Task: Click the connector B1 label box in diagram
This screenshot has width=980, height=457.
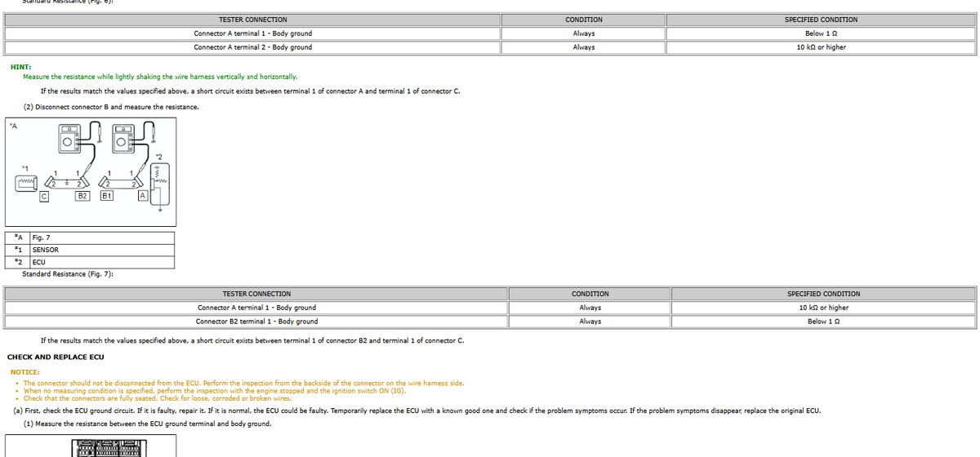Action: [x=106, y=196]
